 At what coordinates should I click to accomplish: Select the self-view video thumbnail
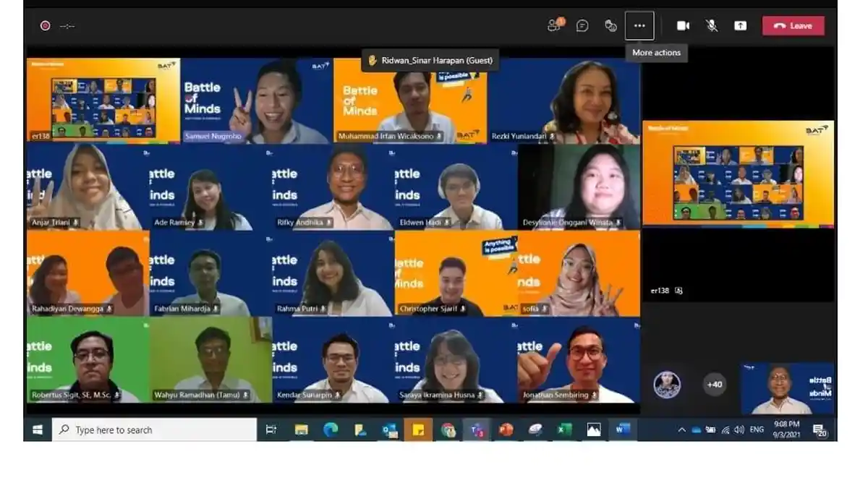coord(787,388)
